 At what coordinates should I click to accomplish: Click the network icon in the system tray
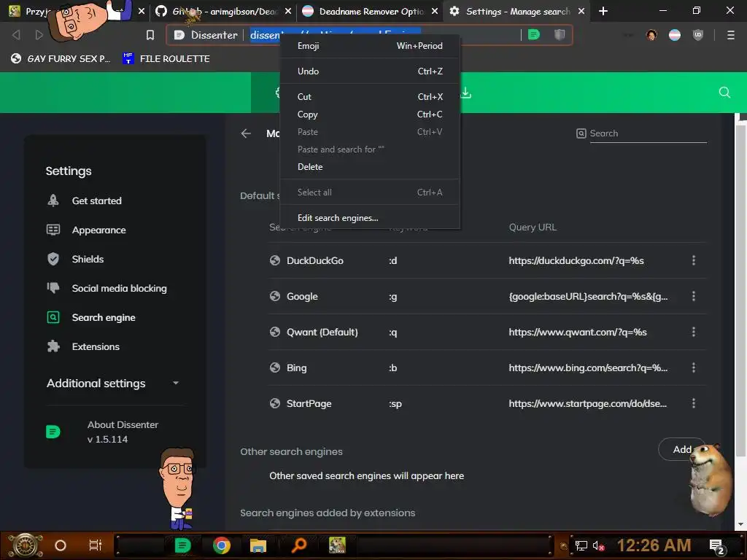point(581,545)
